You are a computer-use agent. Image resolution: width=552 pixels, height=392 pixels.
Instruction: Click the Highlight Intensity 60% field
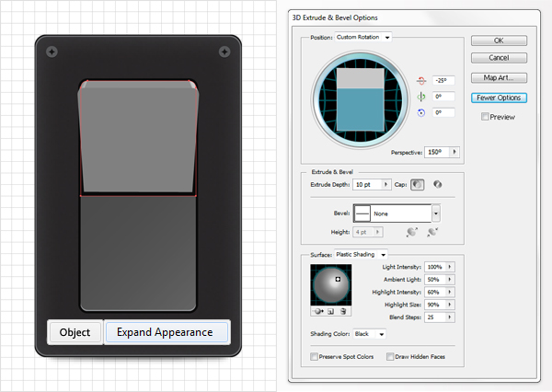point(435,292)
